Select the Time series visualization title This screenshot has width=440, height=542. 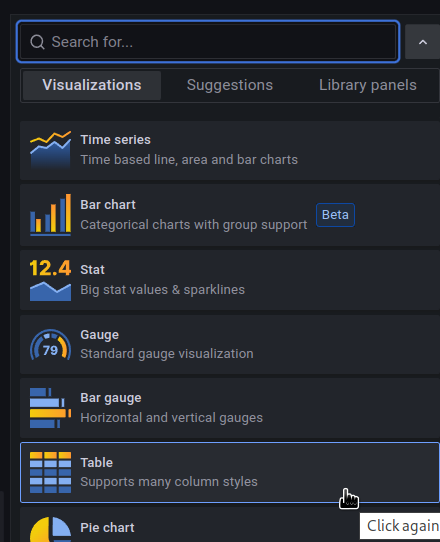[115, 140]
